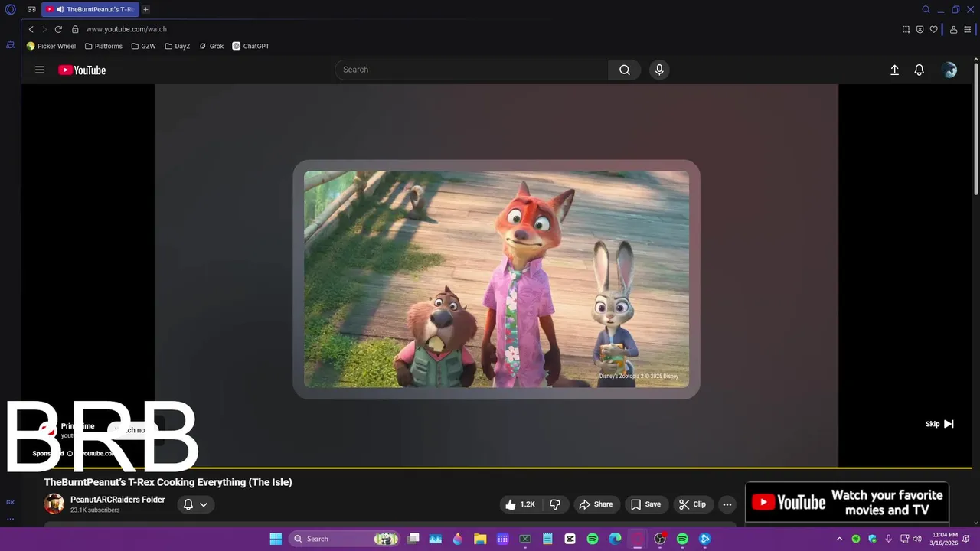Open the Grok bookmark

(211, 46)
